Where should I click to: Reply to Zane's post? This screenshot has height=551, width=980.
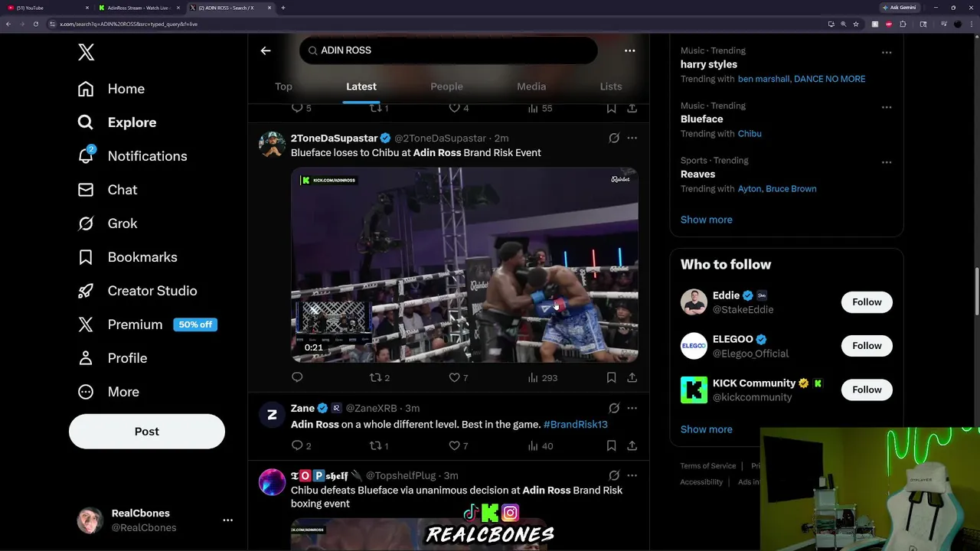click(x=301, y=445)
